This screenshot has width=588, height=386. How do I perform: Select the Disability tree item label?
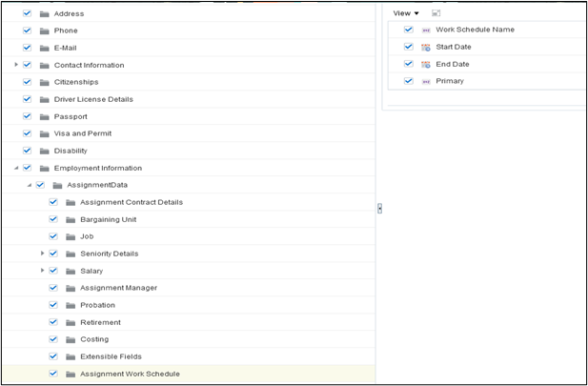pos(71,151)
